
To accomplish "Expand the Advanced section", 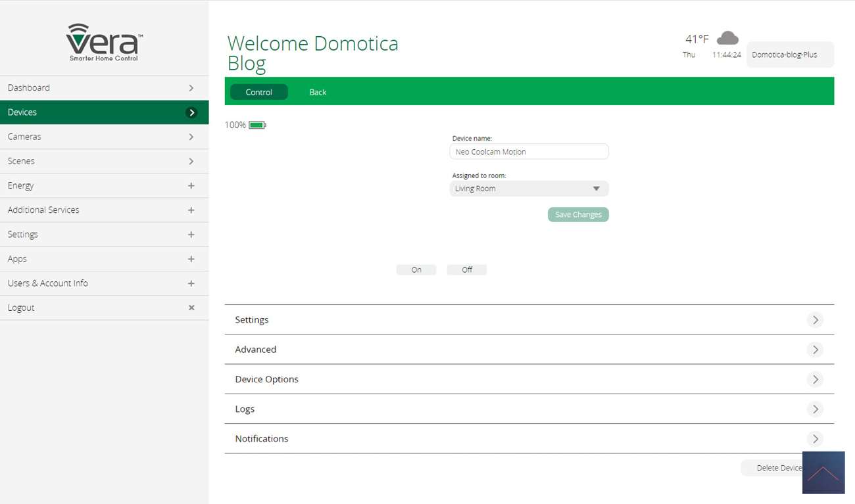I will (x=815, y=350).
